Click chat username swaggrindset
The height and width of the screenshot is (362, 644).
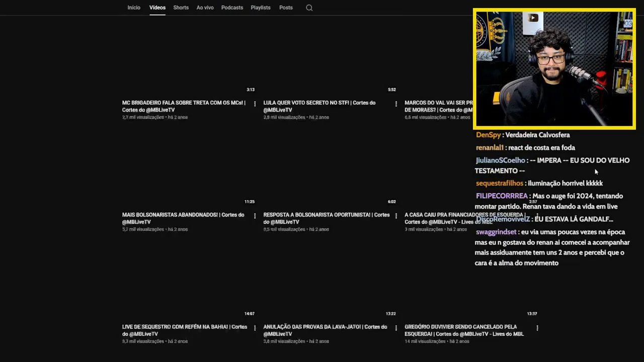(x=496, y=232)
